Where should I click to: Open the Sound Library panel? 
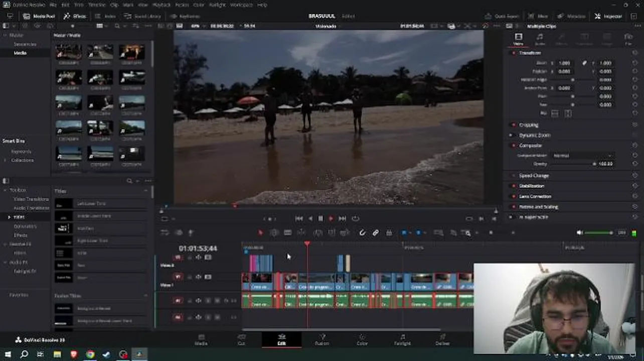coord(143,16)
